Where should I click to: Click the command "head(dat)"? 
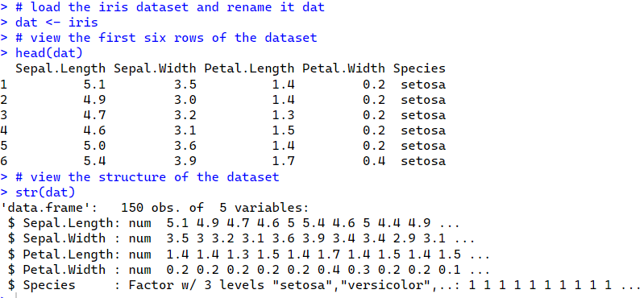pos(49,53)
